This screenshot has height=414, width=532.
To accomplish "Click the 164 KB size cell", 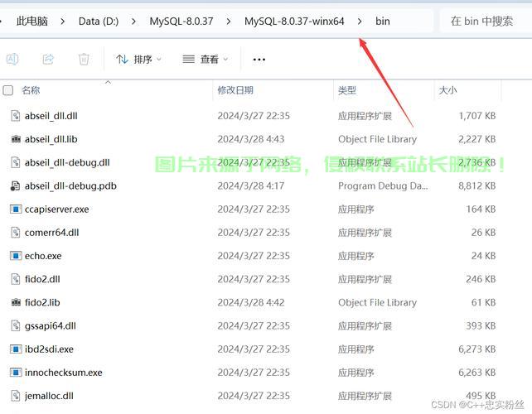I will point(481,209).
